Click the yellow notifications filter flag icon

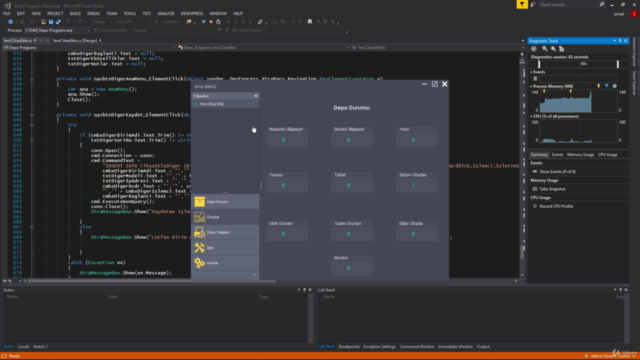(522, 4)
